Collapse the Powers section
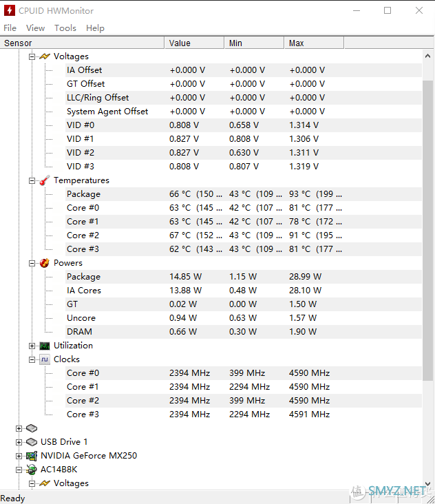Image resolution: width=435 pixels, height=504 pixels. pyautogui.click(x=32, y=263)
